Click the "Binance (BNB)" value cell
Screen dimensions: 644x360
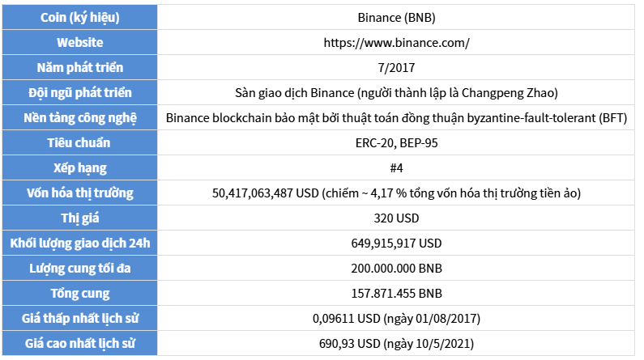pos(395,18)
